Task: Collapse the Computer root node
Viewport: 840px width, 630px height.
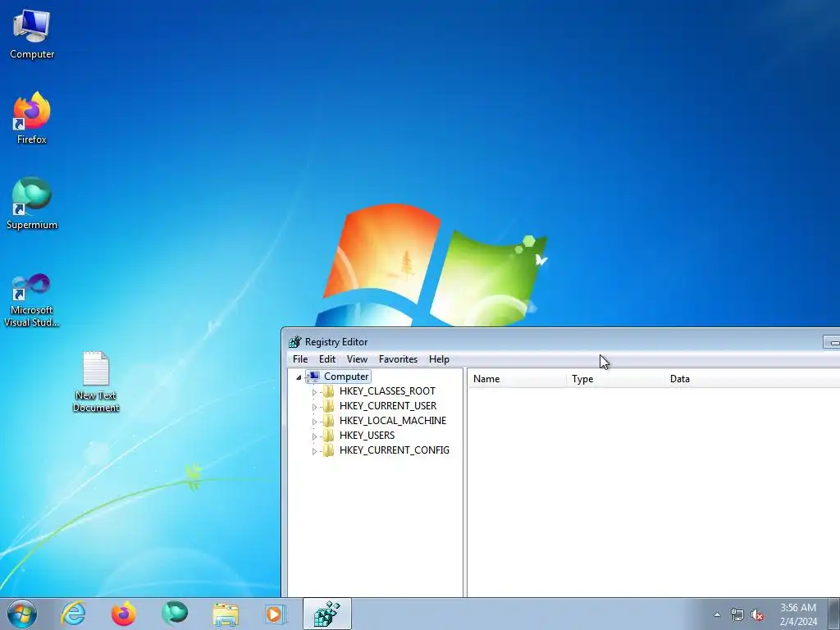Action: 299,377
